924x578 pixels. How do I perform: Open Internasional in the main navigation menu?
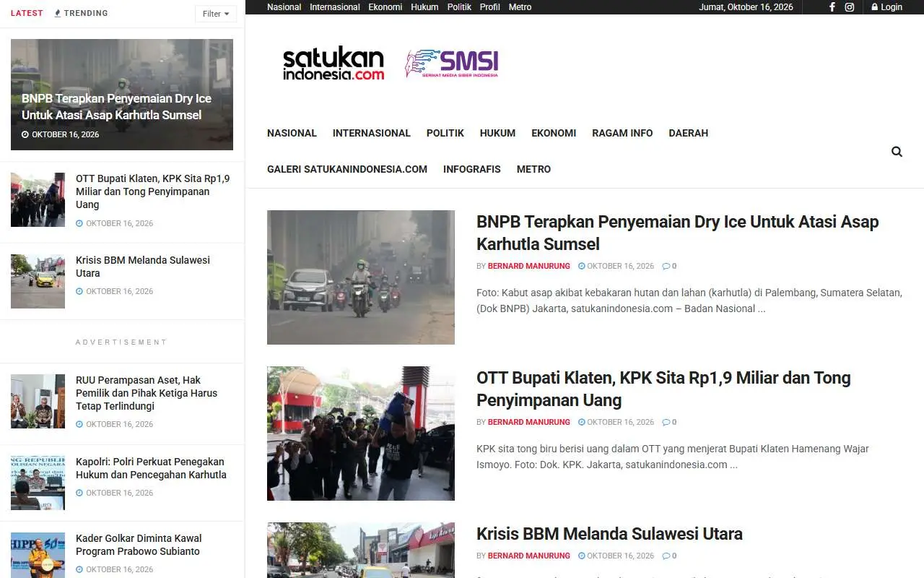pos(371,133)
